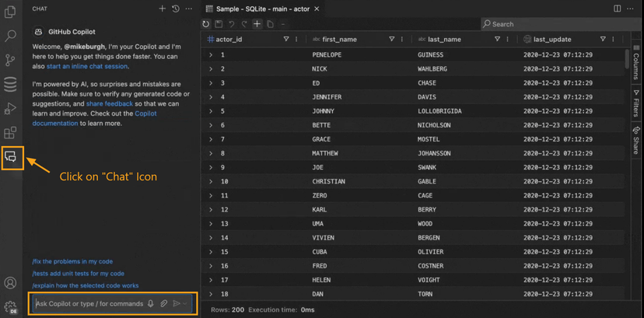
Task: Select the NICK first_name cell
Action: tap(320, 69)
